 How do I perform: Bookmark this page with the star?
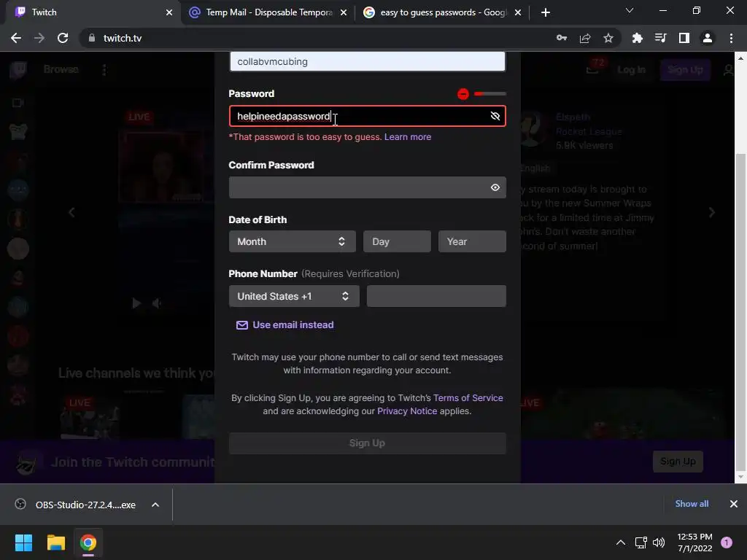tap(608, 38)
